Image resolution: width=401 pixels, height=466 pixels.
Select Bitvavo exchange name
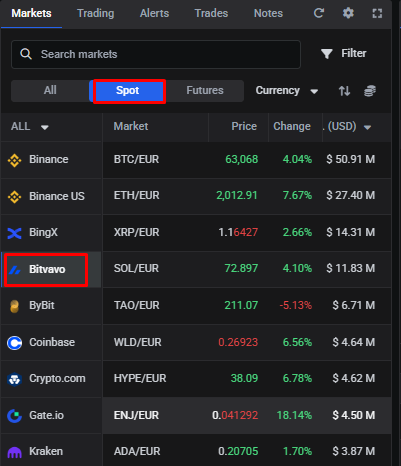click(x=47, y=269)
